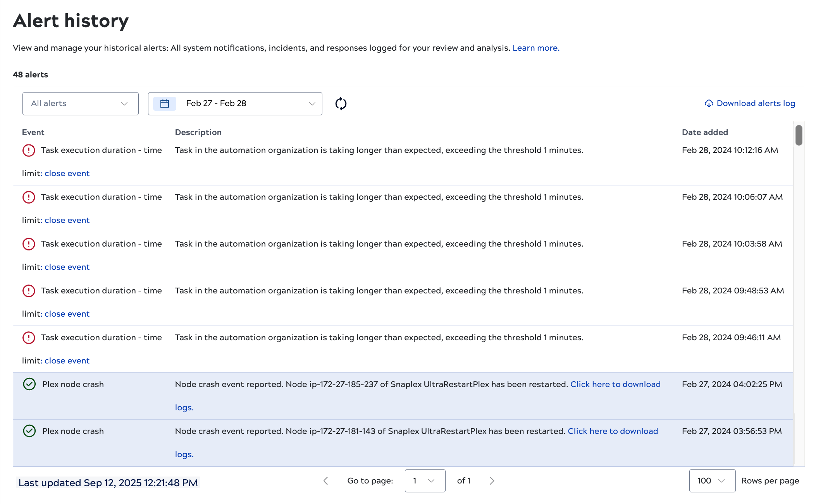
Task: Click here to download logs for node ip-172-27-185-237
Action: point(615,384)
